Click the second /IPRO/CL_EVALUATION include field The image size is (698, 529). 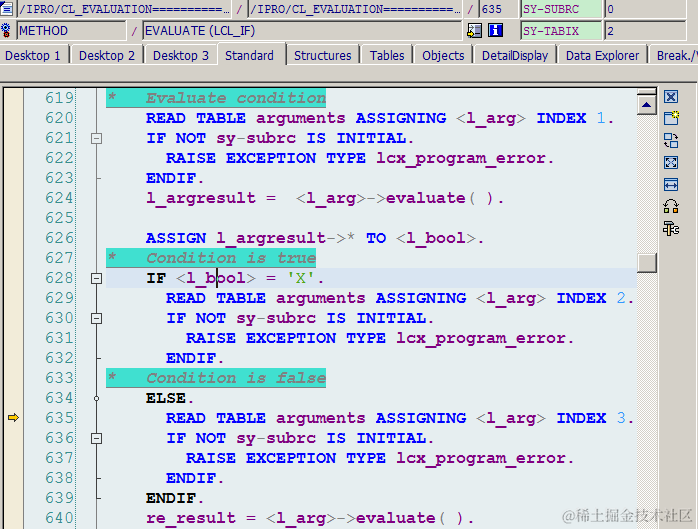point(355,9)
